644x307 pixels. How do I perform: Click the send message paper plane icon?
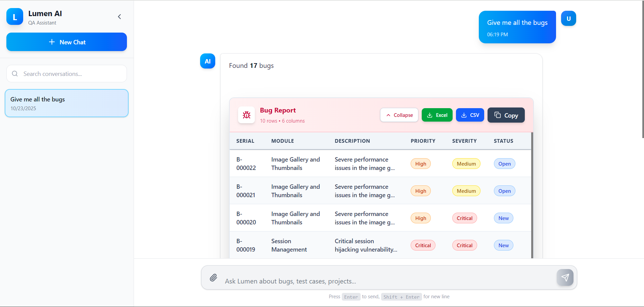point(565,277)
